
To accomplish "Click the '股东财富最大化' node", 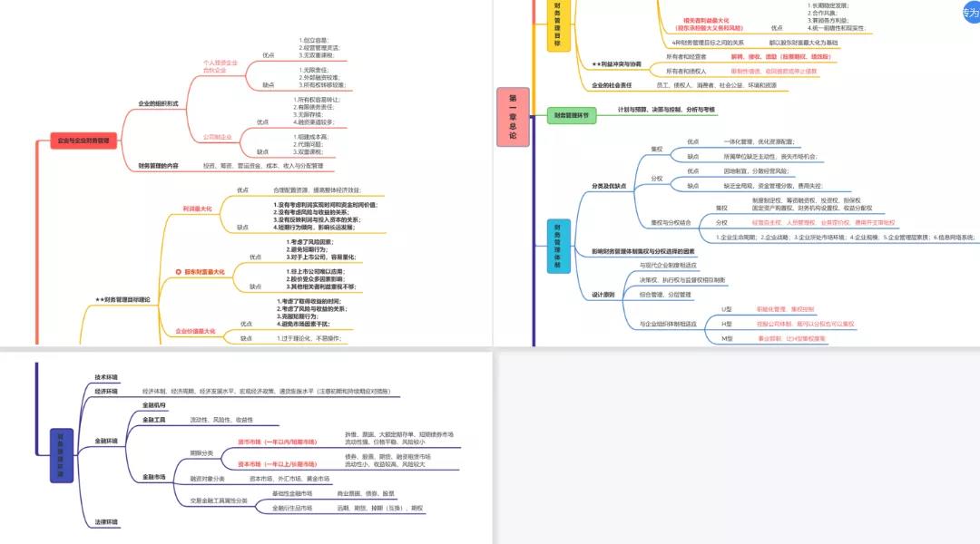I will click(x=204, y=272).
